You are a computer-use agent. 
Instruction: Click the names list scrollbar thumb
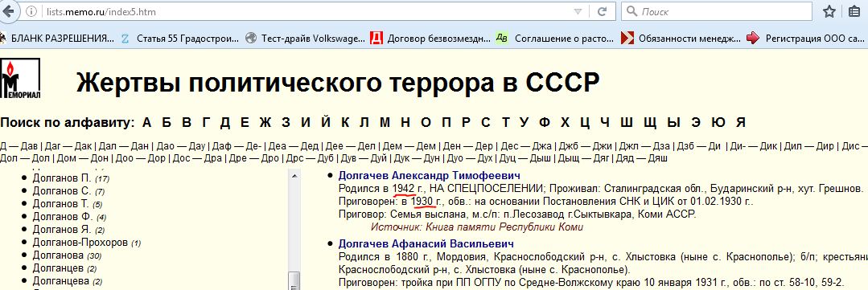[x=294, y=280]
